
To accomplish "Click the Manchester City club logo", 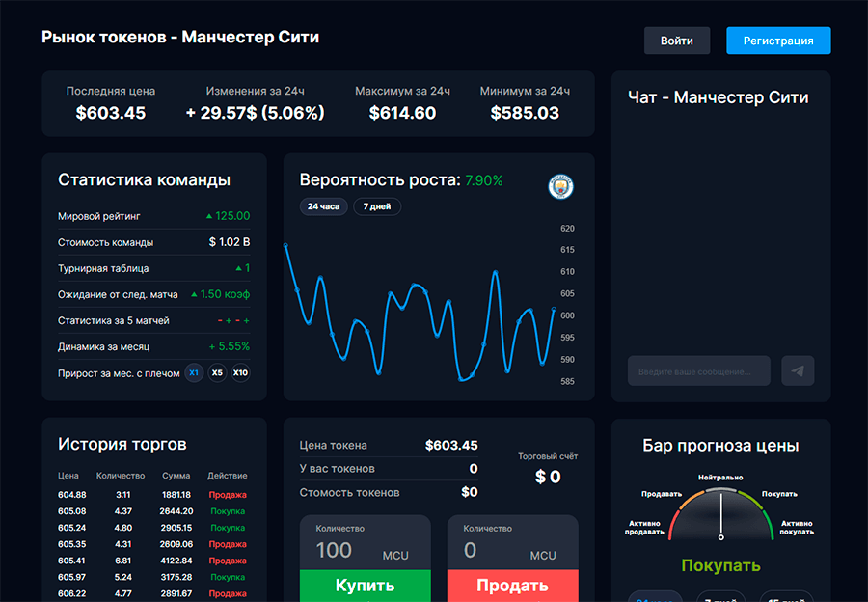I will 560,187.
